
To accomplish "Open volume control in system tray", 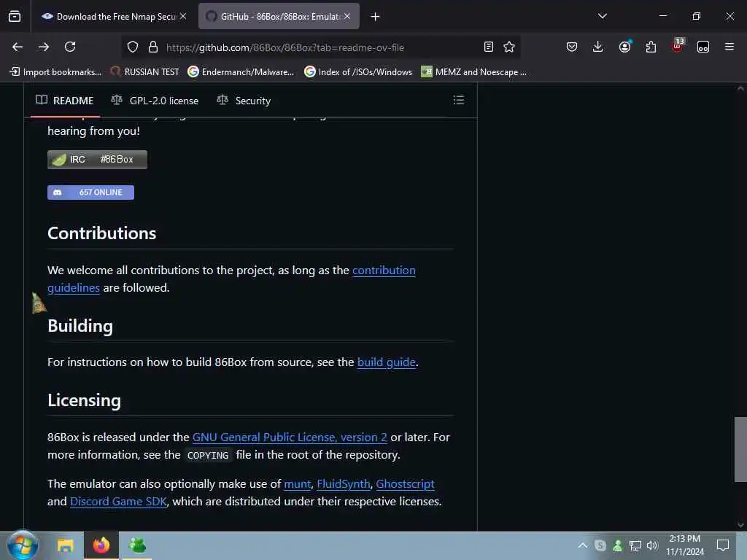I will [x=652, y=545].
